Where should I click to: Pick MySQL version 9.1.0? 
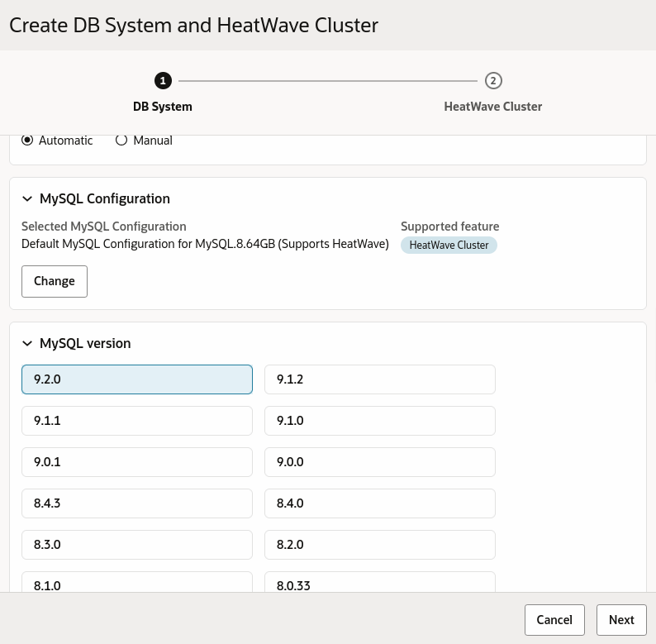[380, 421]
